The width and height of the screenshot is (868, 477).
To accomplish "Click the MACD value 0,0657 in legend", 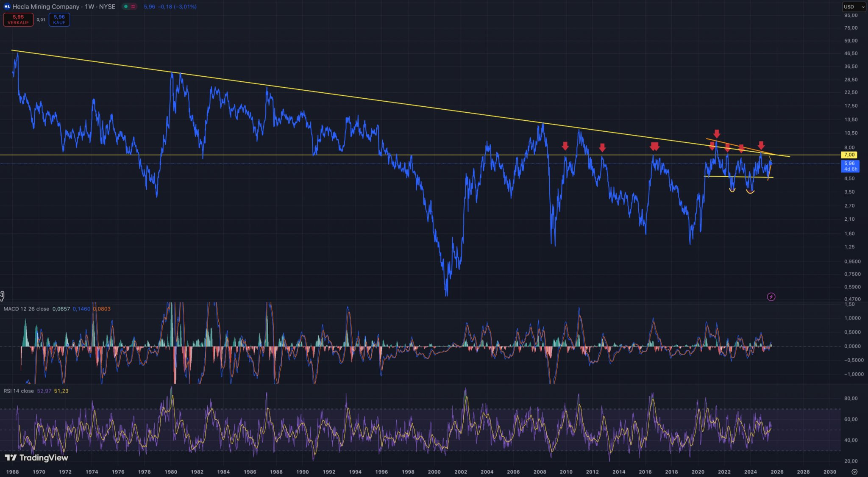I will tap(61, 309).
